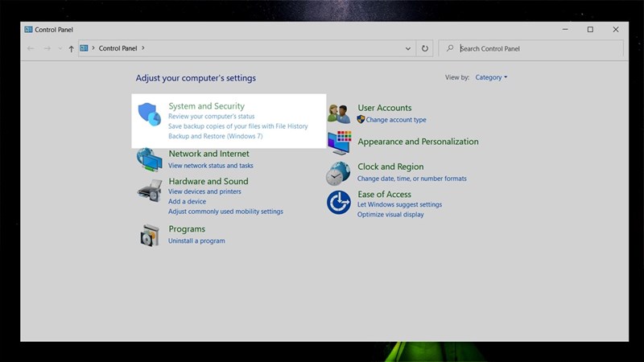
Task: Focus the Search Control Panel field
Action: [x=530, y=48]
